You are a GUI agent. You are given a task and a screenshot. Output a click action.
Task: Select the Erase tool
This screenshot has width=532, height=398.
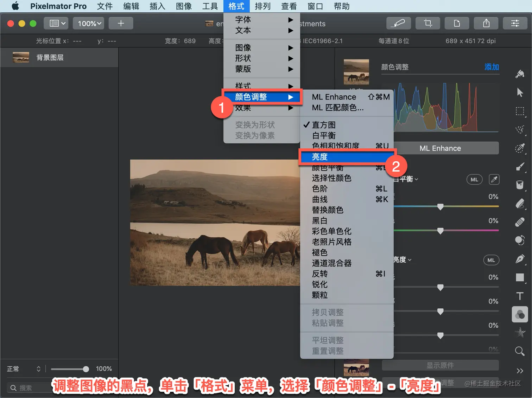(x=520, y=204)
